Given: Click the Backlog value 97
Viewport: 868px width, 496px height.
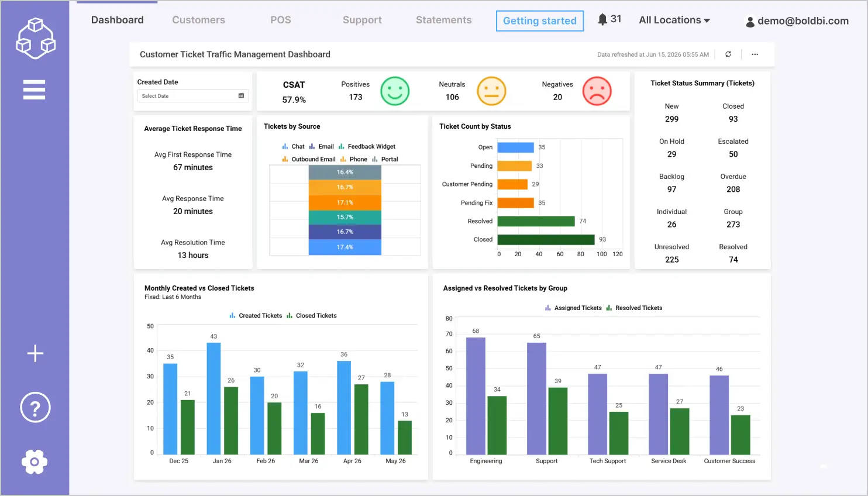Looking at the screenshot, I should pyautogui.click(x=671, y=190).
